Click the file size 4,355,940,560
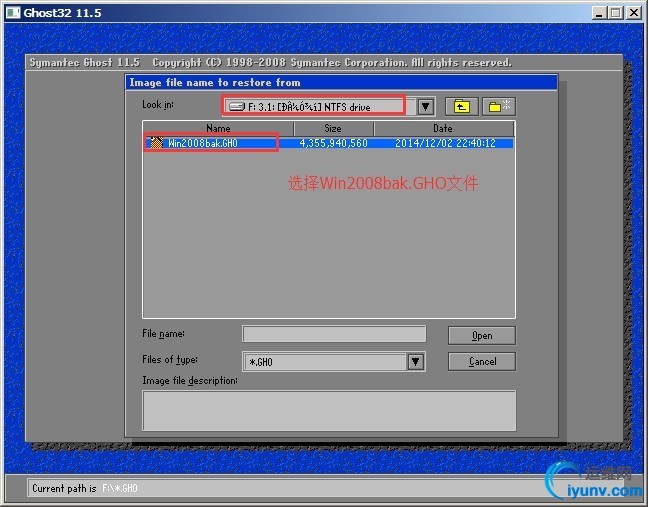The width and height of the screenshot is (648, 507). [x=333, y=143]
